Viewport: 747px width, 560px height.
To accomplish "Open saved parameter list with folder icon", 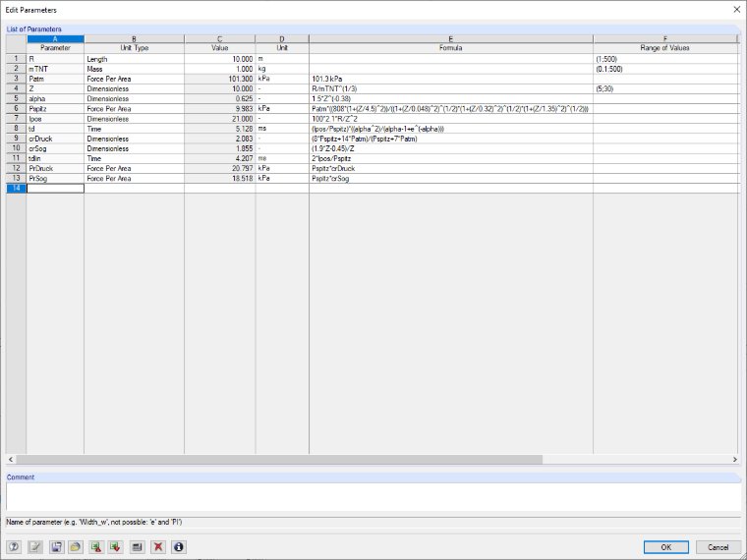I will coord(76,547).
